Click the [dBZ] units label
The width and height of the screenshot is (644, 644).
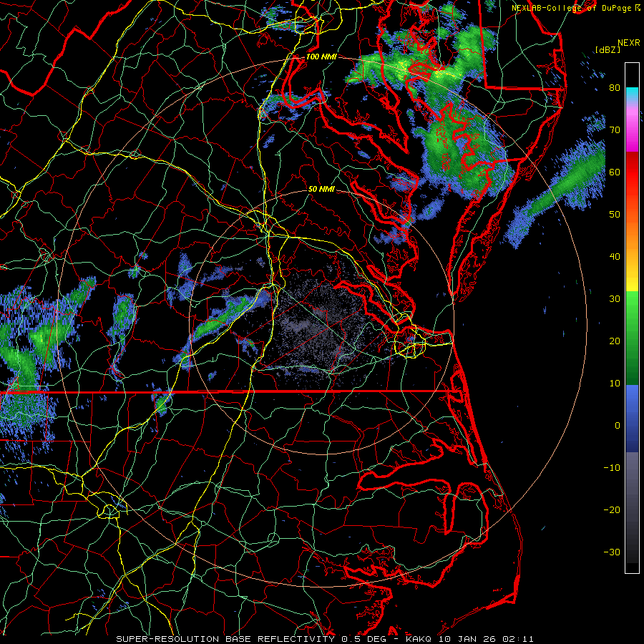tap(608, 49)
